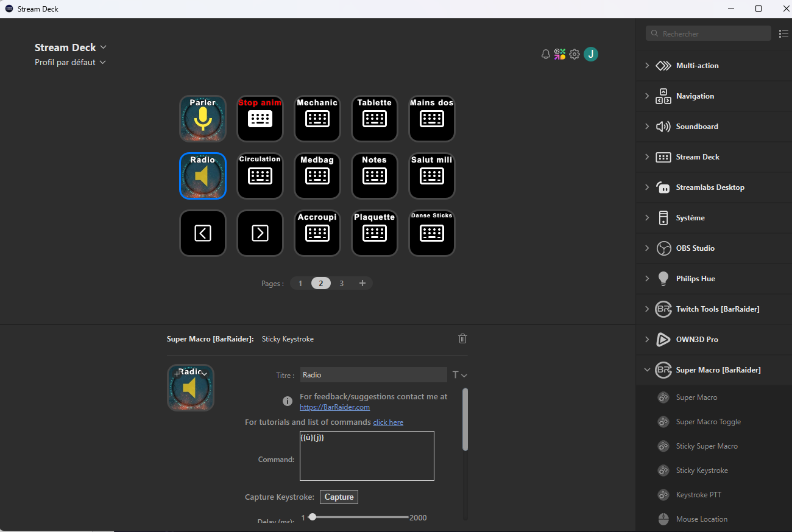Click the info icon near feedback text
The height and width of the screenshot is (532, 792).
click(x=288, y=401)
